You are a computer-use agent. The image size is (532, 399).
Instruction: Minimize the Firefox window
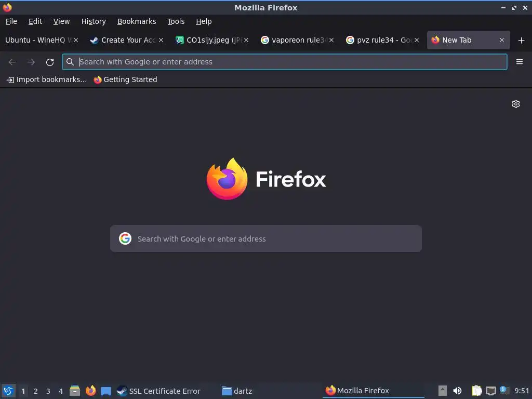click(503, 7)
